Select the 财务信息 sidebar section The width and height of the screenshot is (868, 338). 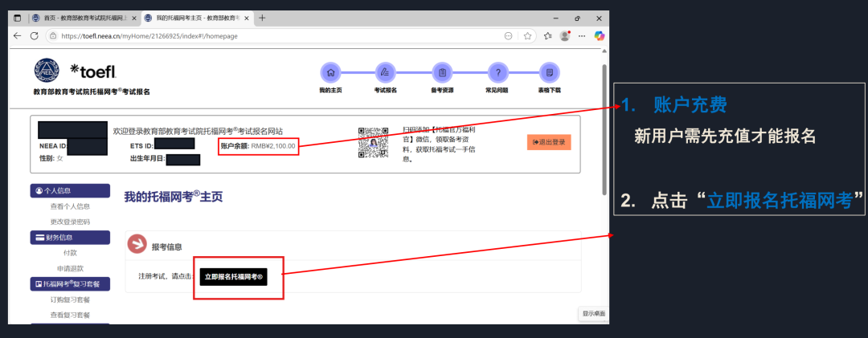[x=70, y=238]
